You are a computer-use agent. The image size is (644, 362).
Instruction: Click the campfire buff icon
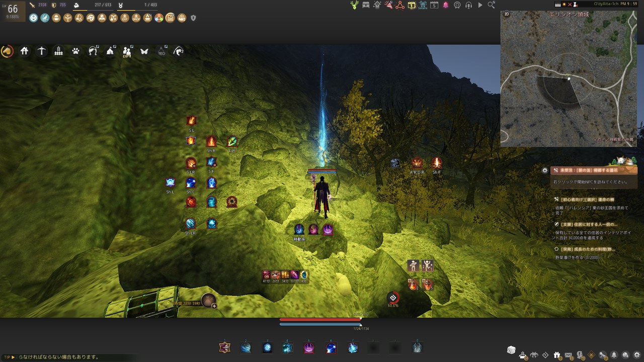click(147, 18)
